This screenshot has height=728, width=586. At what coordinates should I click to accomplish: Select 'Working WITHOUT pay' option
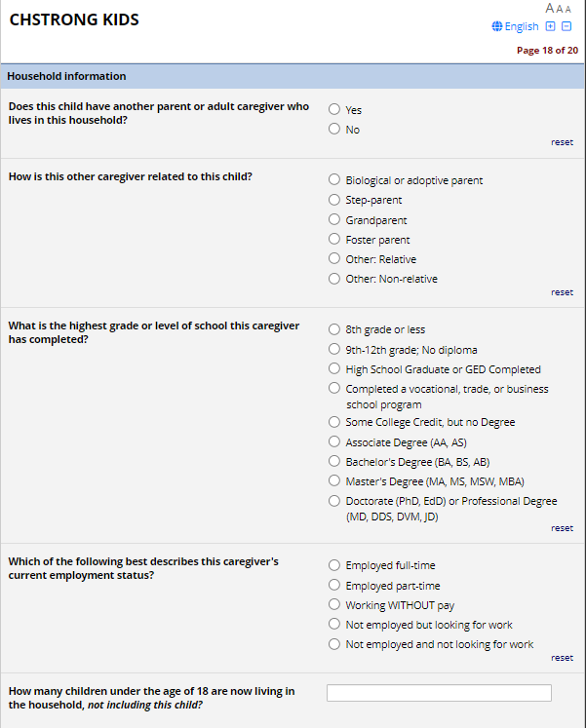334,605
